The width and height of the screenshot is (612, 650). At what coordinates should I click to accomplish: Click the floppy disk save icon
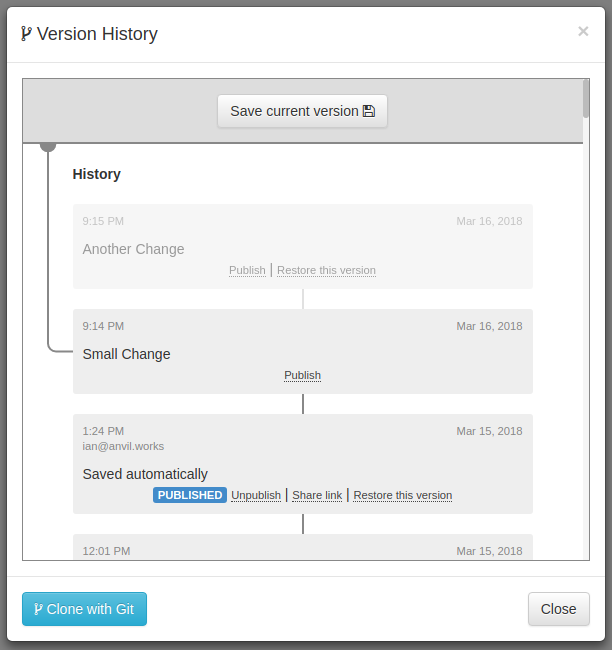(x=369, y=111)
